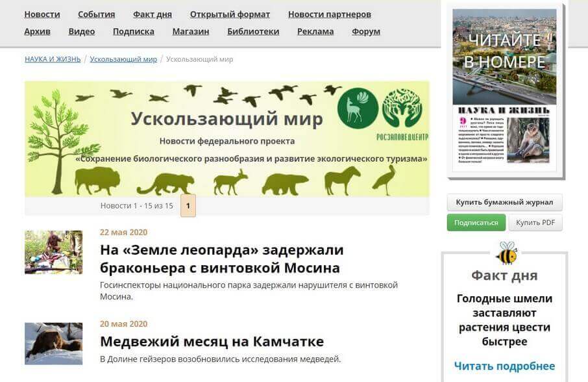The image size is (588, 382).
Task: Open the leopard poacher article thumbnail
Action: coord(54,252)
